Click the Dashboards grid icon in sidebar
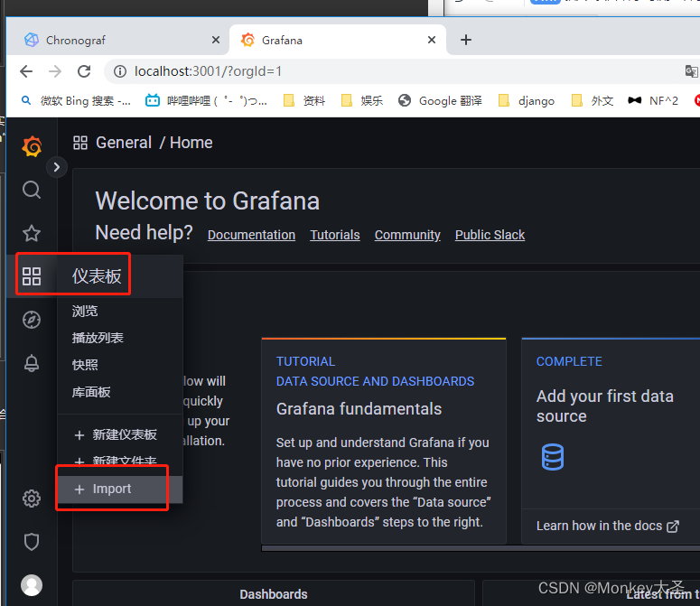The width and height of the screenshot is (700, 606). click(x=32, y=276)
